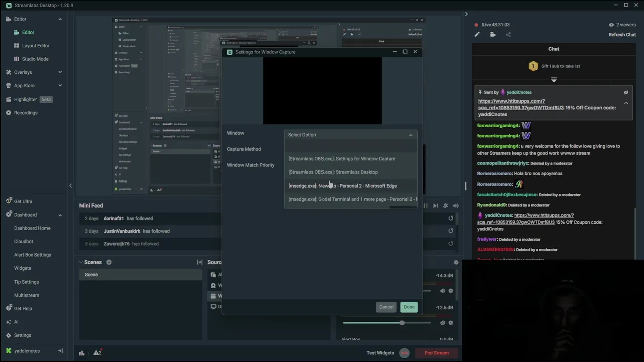The width and height of the screenshot is (644, 362).
Task: Toggle Mini Feed alert mute icon
Action: tap(445, 206)
